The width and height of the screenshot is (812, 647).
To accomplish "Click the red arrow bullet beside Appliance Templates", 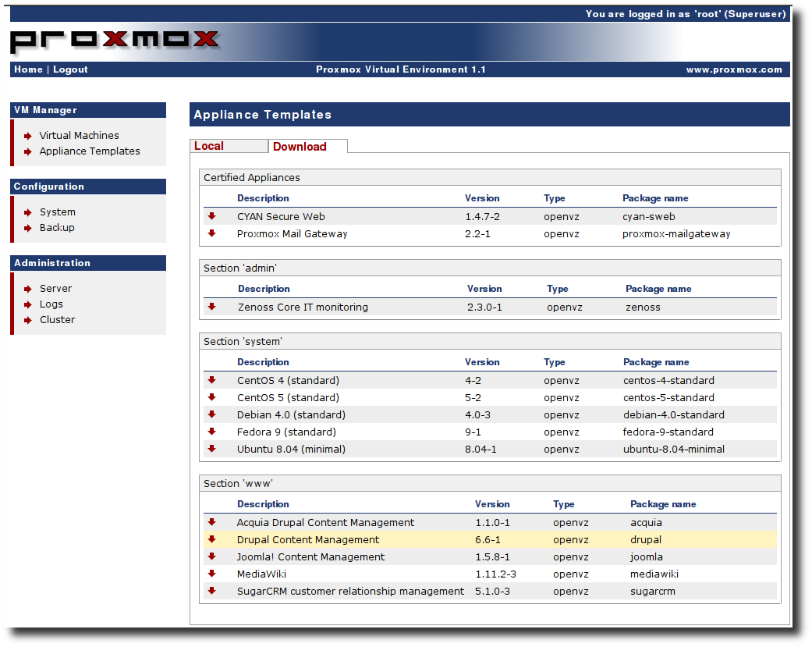I will (x=28, y=151).
